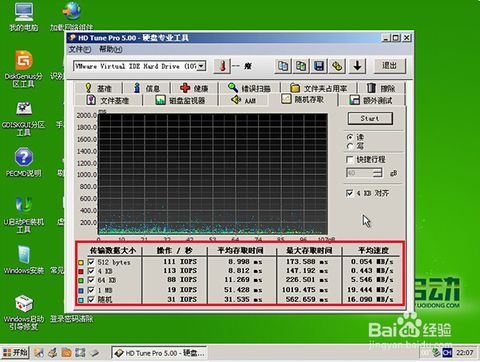This screenshot has height=362, width=480.
Task: Switch to the 基准 tab
Action: tap(98, 88)
